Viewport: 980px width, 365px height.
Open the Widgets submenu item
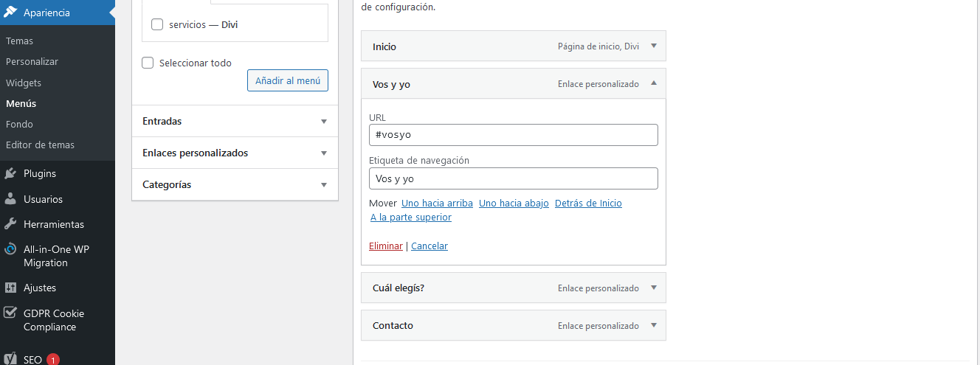24,83
